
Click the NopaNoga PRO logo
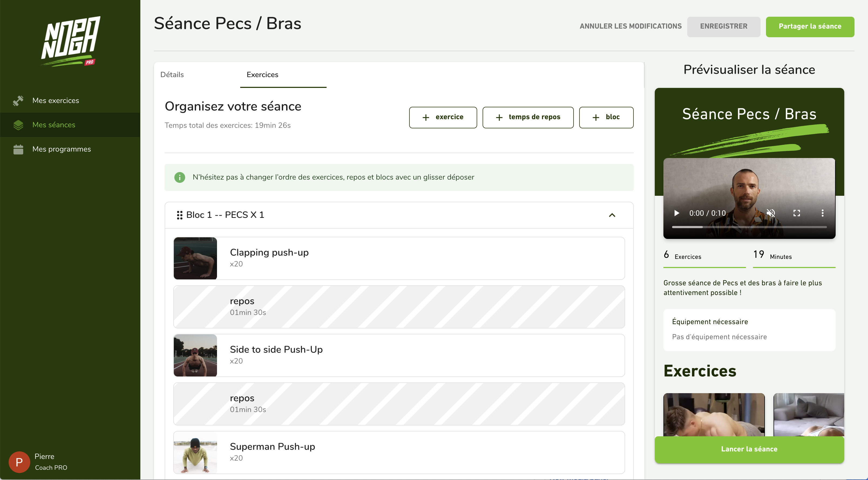70,41
